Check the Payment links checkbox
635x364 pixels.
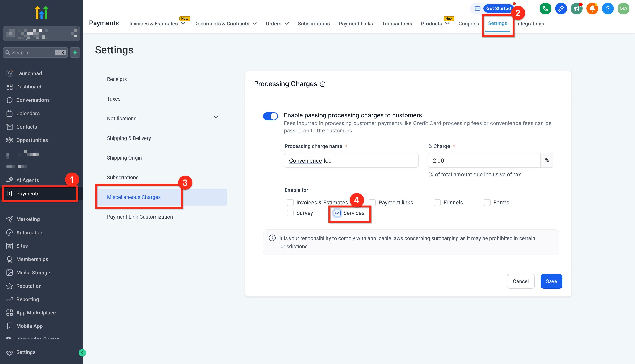point(372,202)
